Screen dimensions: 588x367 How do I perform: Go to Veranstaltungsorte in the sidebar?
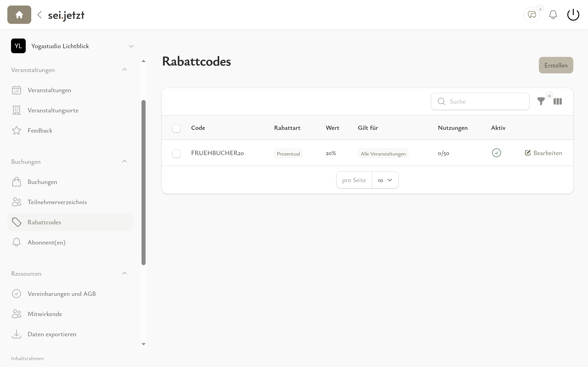53,110
